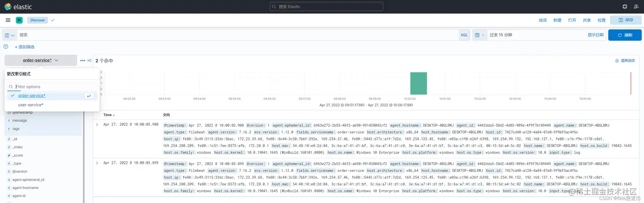The height and width of the screenshot is (203, 644).
Task: Click the checkmark beside the Discover badge
Action: [53, 20]
